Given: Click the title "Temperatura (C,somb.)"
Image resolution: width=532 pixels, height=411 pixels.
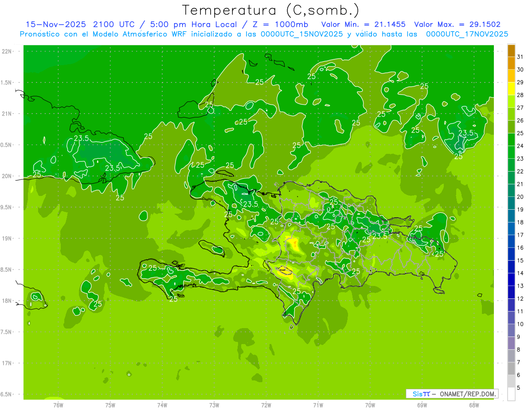Looking at the screenshot, I should (x=270, y=10).
